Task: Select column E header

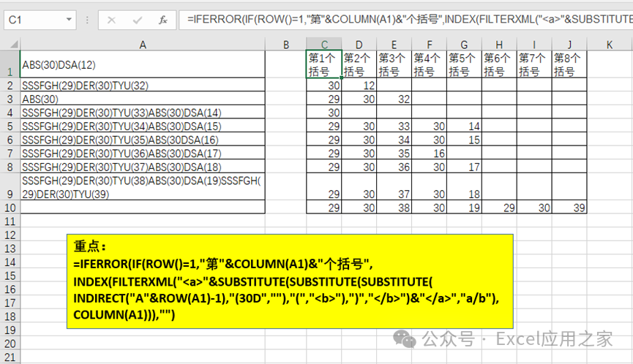Action: [x=394, y=45]
